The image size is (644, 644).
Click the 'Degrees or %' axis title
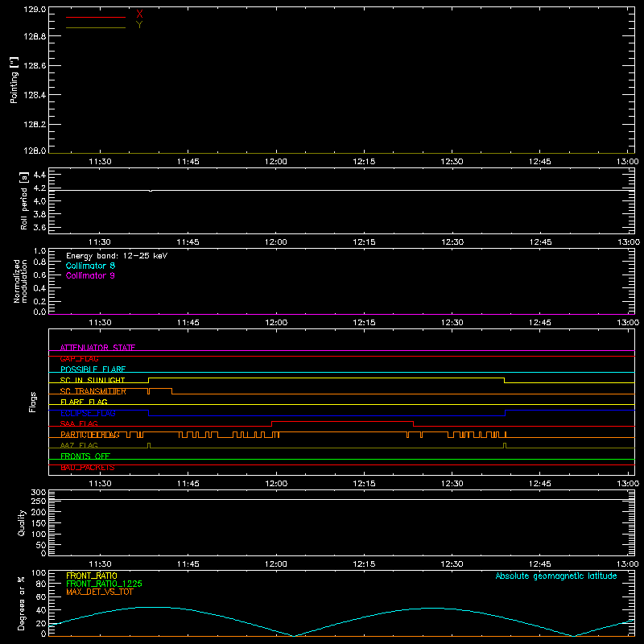(x=21, y=603)
